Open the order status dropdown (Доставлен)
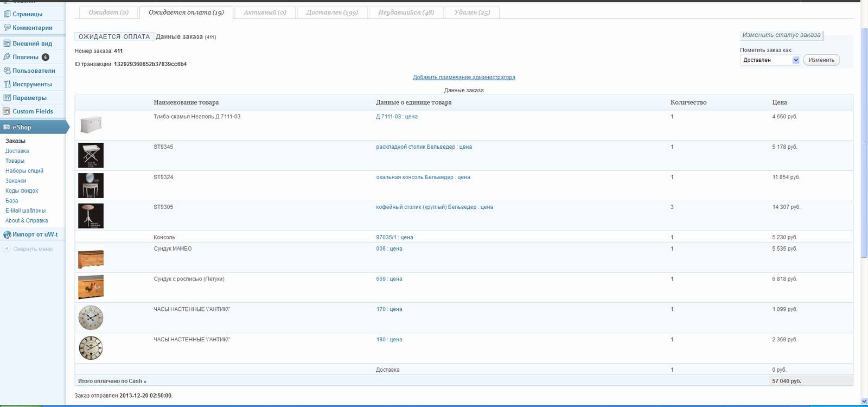 (770, 60)
